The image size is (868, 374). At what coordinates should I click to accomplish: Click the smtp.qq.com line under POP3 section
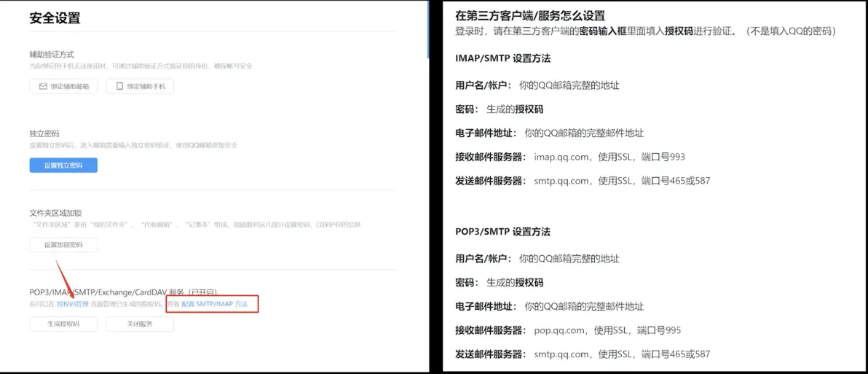click(x=583, y=354)
